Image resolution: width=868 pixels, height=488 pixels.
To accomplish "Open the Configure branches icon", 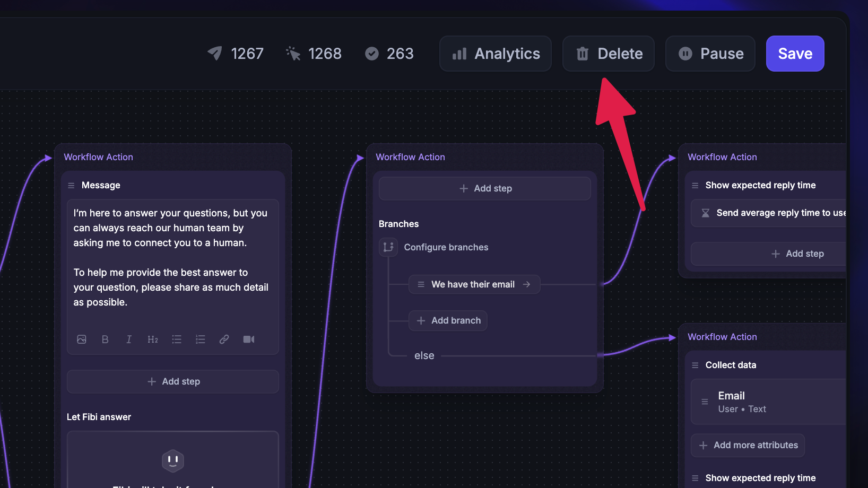I will pyautogui.click(x=388, y=247).
